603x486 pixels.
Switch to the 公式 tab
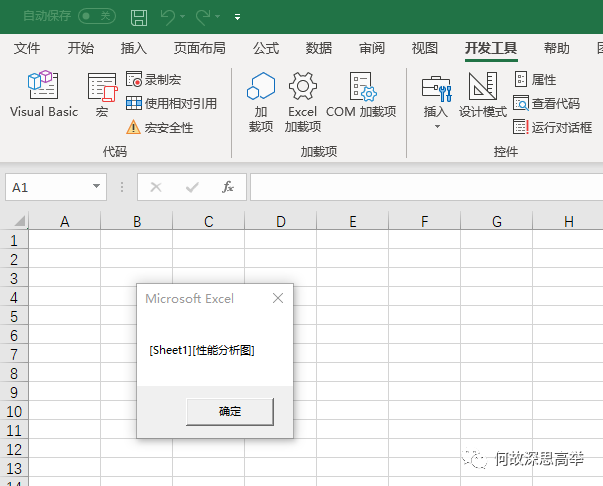click(x=266, y=48)
